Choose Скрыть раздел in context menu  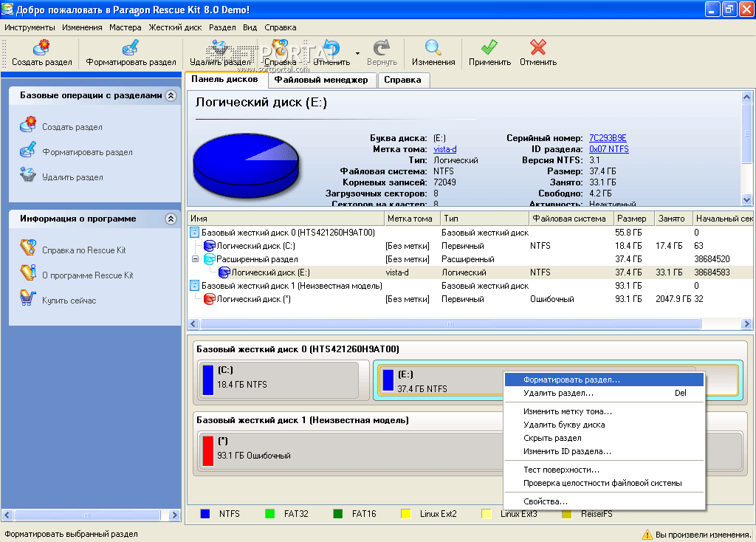pyautogui.click(x=604, y=438)
